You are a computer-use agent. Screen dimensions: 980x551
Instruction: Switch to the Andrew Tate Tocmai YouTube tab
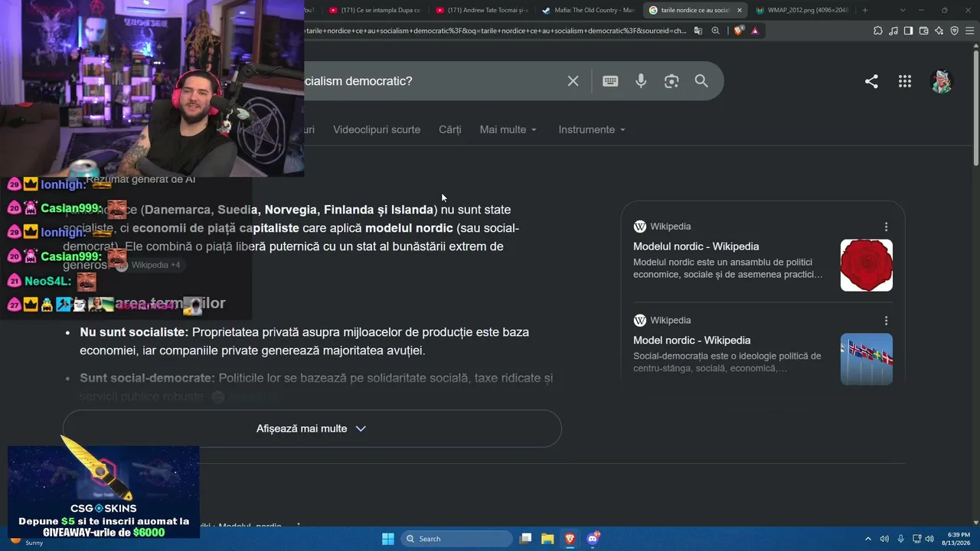click(481, 10)
